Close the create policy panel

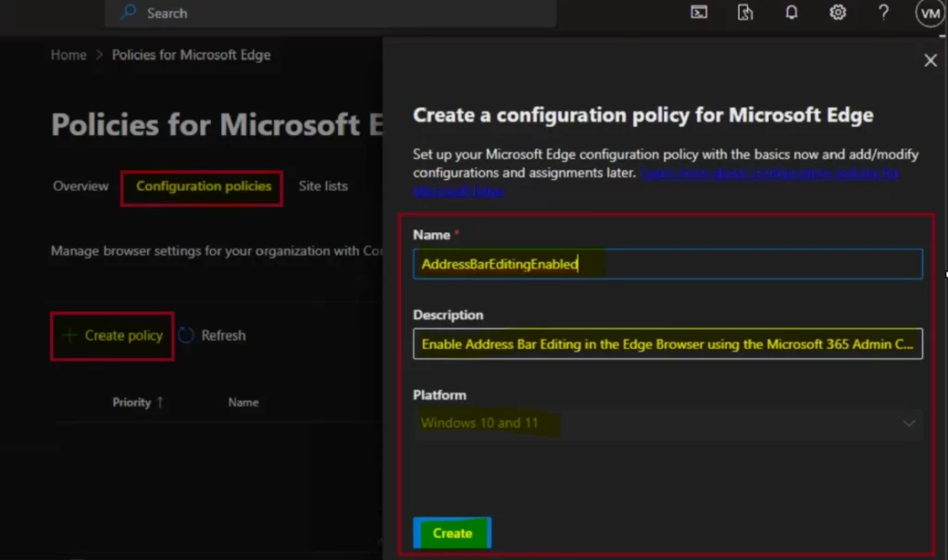click(929, 60)
